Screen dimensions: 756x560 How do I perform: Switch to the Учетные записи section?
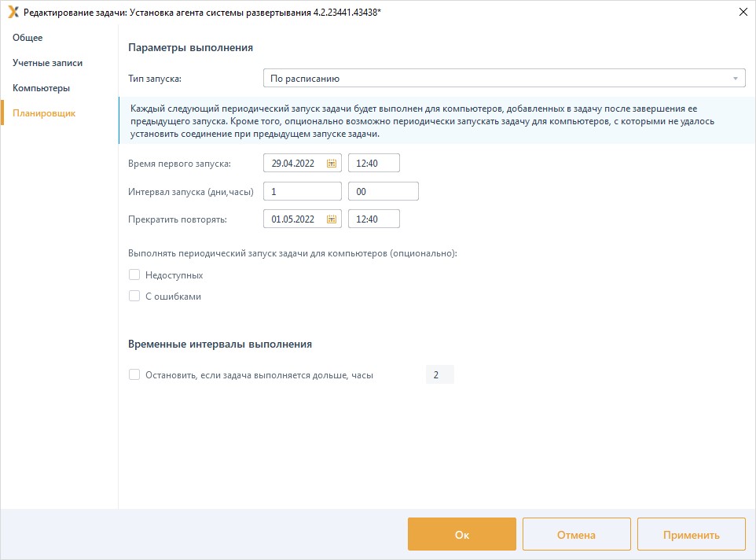click(x=47, y=63)
